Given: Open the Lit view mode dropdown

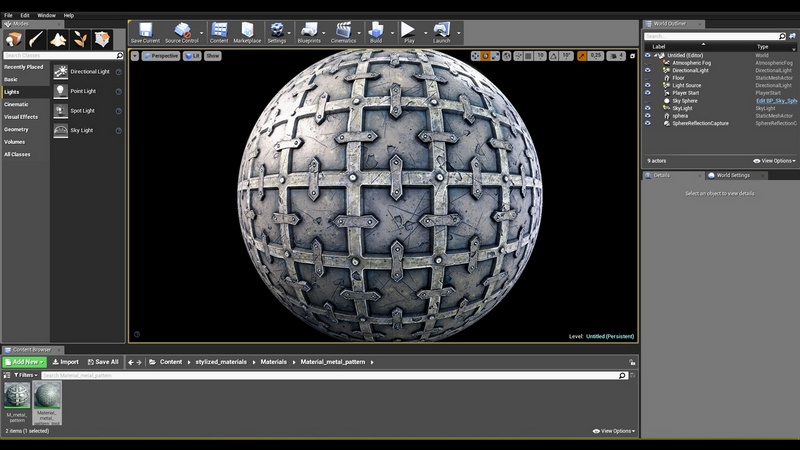Looking at the screenshot, I should pyautogui.click(x=192, y=56).
